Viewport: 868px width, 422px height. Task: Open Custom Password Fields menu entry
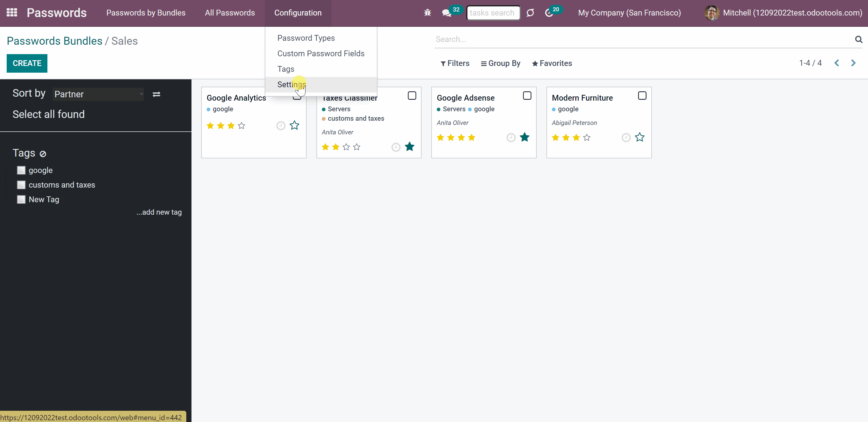point(321,54)
